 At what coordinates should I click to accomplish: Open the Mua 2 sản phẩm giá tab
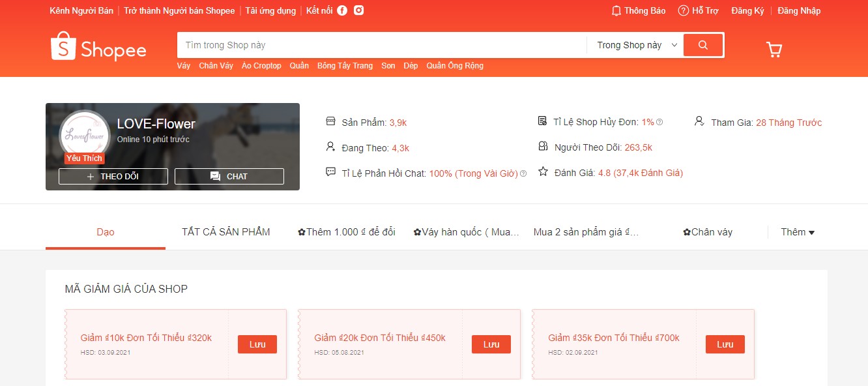tap(586, 232)
